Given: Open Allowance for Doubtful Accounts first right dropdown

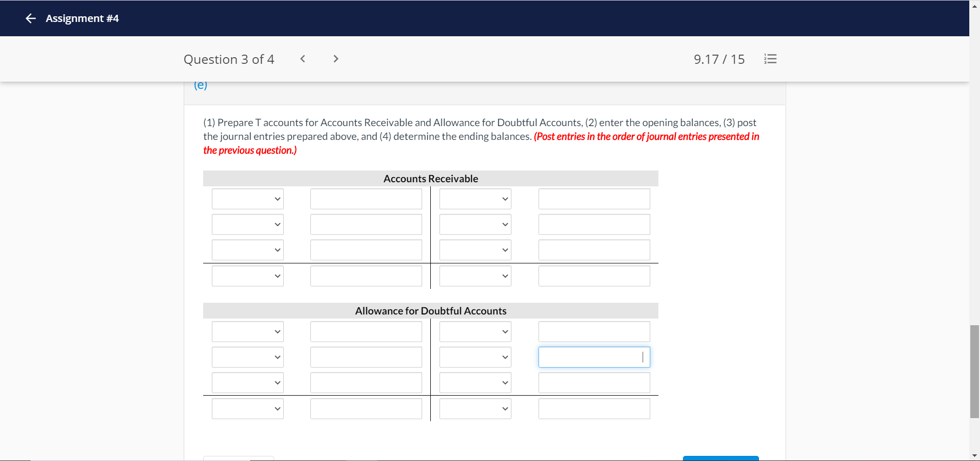Looking at the screenshot, I should [475, 332].
